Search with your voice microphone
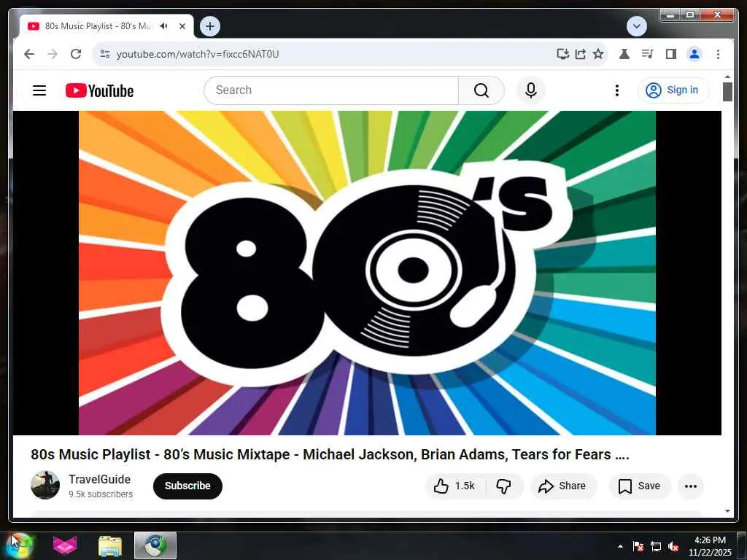This screenshot has height=560, width=747. click(531, 90)
